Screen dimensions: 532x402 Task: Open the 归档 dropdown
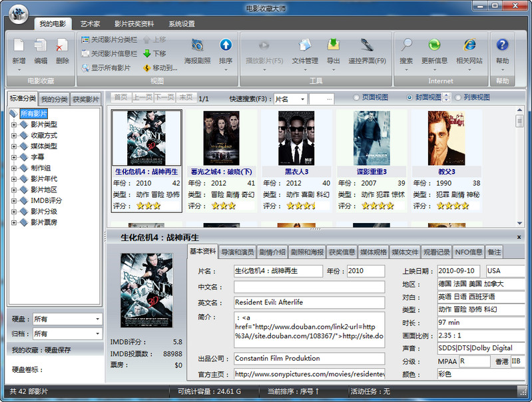[97, 333]
